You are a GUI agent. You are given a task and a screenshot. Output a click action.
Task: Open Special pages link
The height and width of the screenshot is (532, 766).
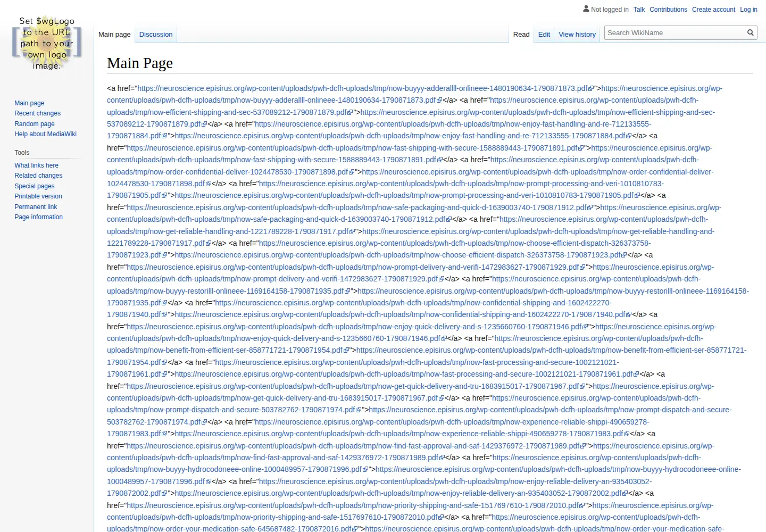(x=35, y=186)
